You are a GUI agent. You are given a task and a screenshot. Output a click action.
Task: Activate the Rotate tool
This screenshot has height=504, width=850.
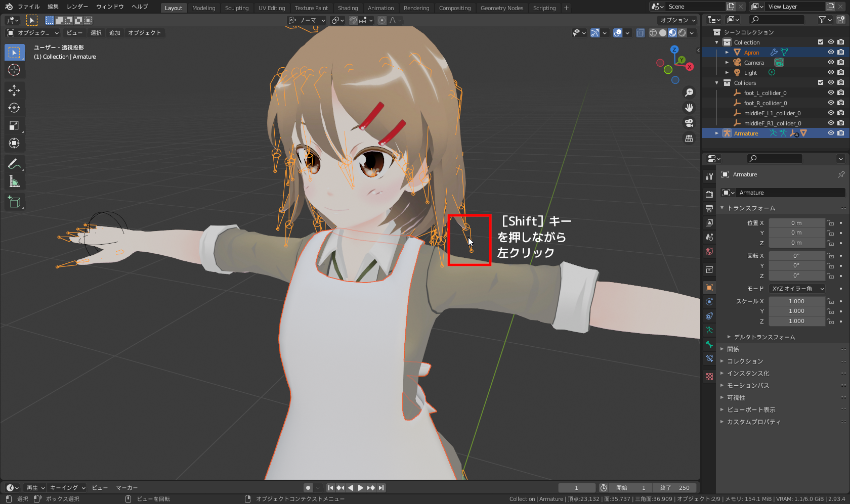point(14,108)
